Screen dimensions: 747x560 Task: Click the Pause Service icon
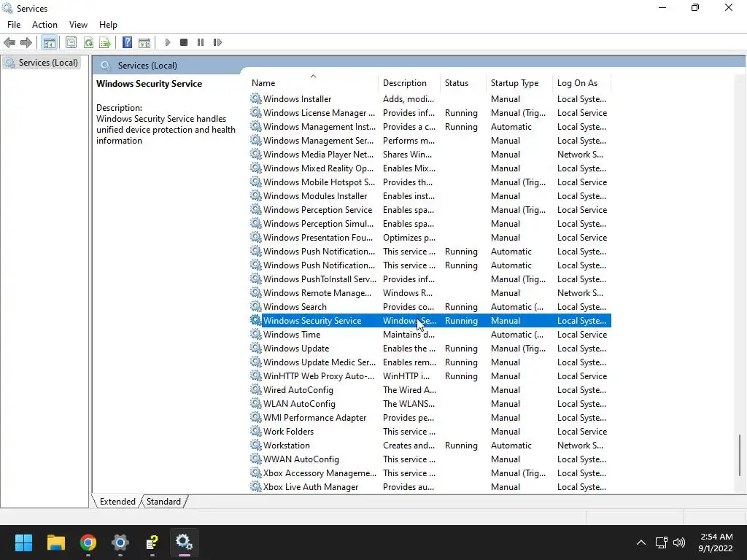coord(201,42)
